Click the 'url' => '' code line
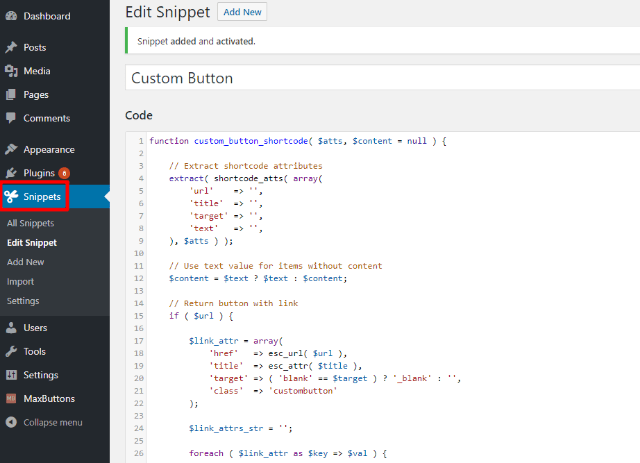Viewport: 640px width, 463px height. (226, 191)
